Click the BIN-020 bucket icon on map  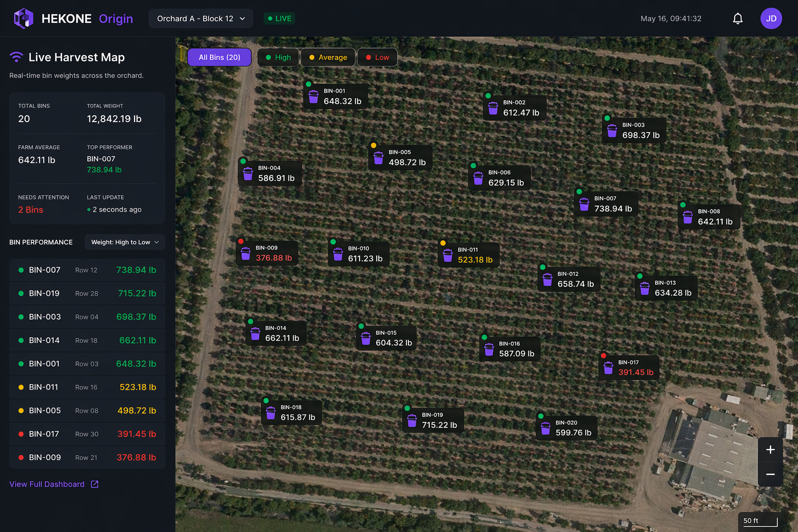click(x=546, y=428)
